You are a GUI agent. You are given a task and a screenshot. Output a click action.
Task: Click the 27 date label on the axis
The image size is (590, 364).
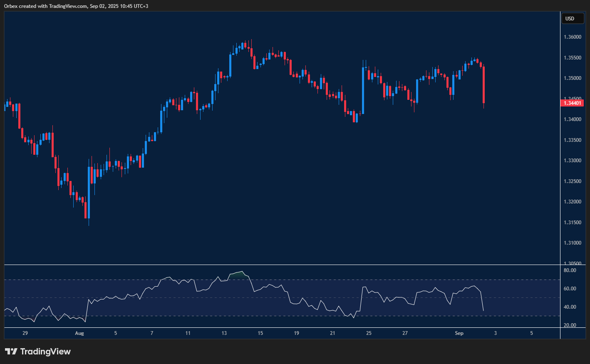[x=404, y=333]
